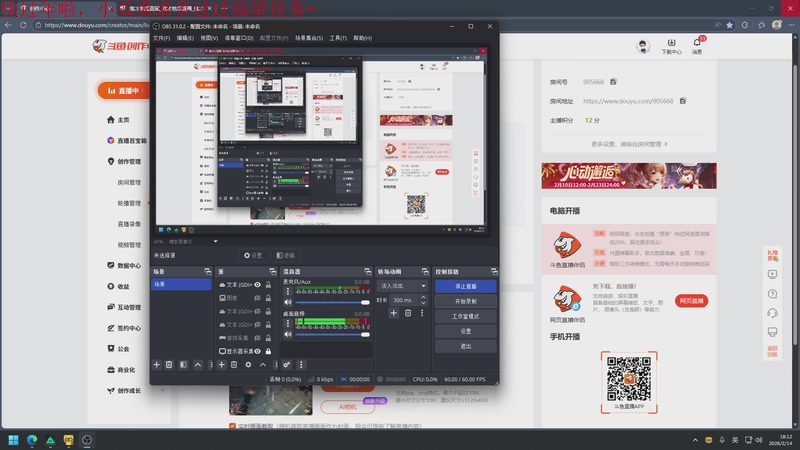Viewport: 800px width, 450px height.
Task: Open OBS Studio taskbar icon
Action: pyautogui.click(x=87, y=440)
